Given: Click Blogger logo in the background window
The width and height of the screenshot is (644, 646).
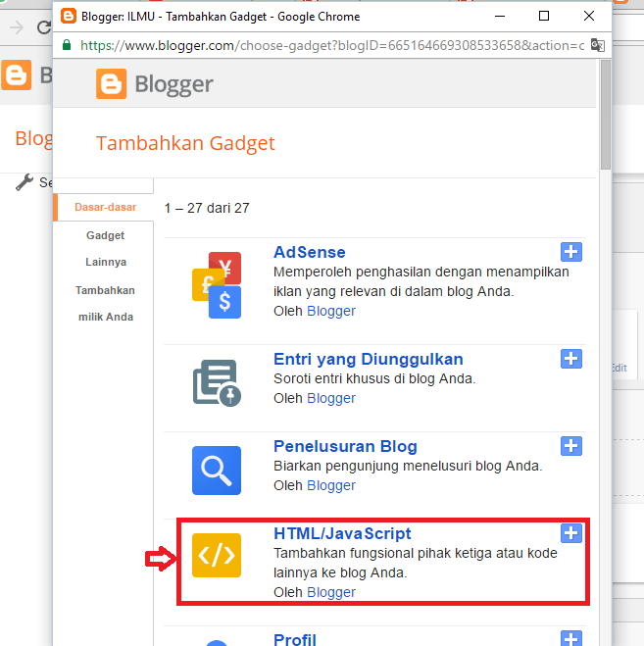Looking at the screenshot, I should [x=17, y=75].
